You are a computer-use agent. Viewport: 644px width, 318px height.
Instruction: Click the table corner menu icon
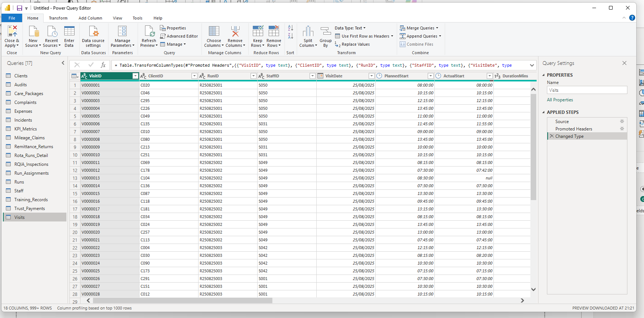pos(75,76)
